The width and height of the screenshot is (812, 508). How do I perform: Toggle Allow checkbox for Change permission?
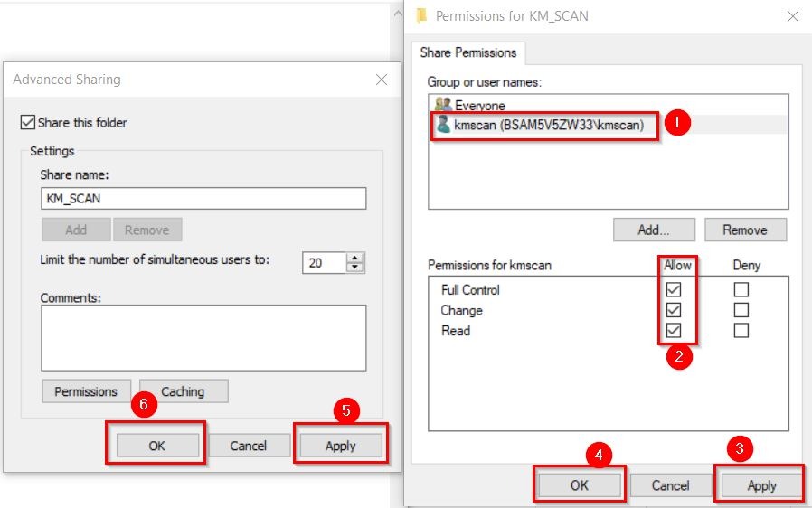click(673, 310)
